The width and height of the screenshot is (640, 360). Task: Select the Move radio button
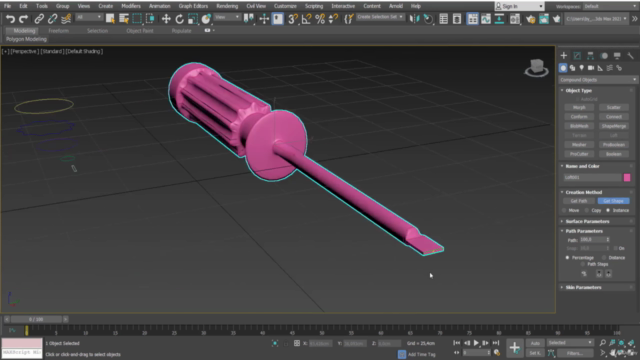564,211
